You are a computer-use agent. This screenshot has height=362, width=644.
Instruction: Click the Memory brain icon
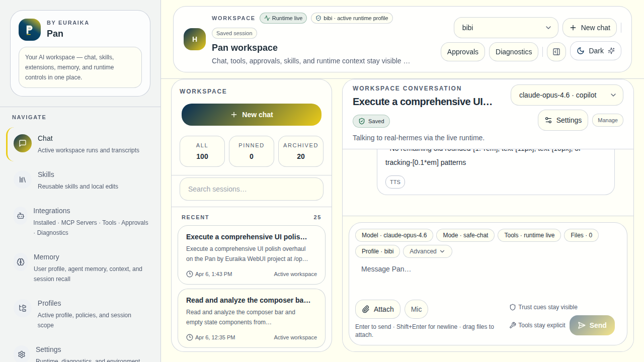click(x=21, y=262)
